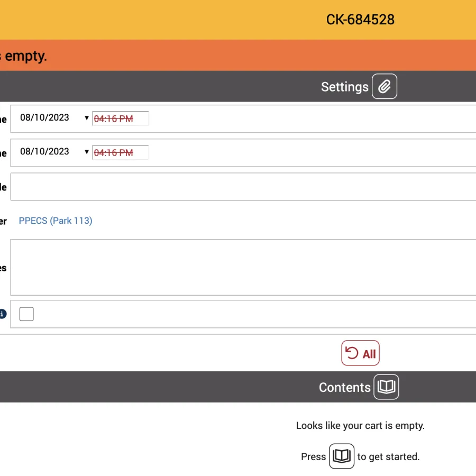Click the blue info icon beside checkbox
Screen dimensions: 476x476
(3, 314)
